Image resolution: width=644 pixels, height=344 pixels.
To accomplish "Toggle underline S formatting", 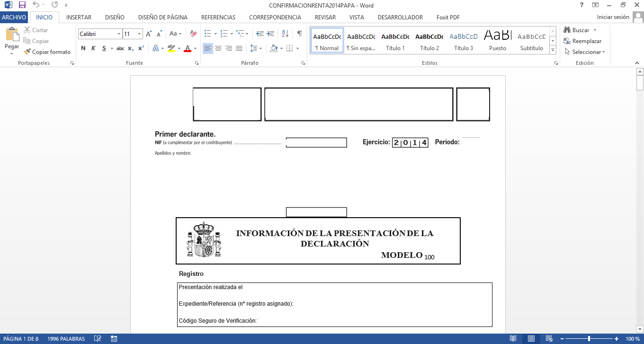I will (104, 48).
